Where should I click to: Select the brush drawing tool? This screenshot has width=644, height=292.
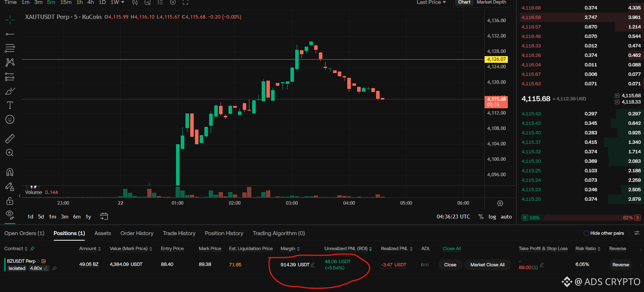pyautogui.click(x=10, y=91)
